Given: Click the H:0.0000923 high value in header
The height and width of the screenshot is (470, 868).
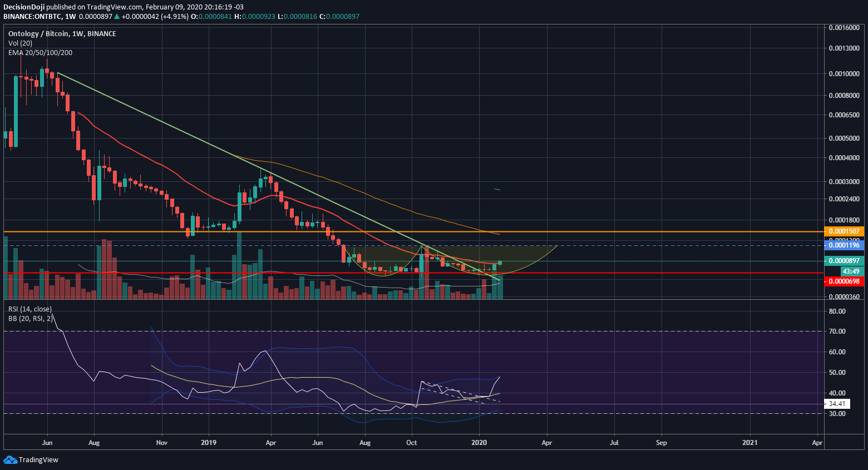Looking at the screenshot, I should 254,17.
